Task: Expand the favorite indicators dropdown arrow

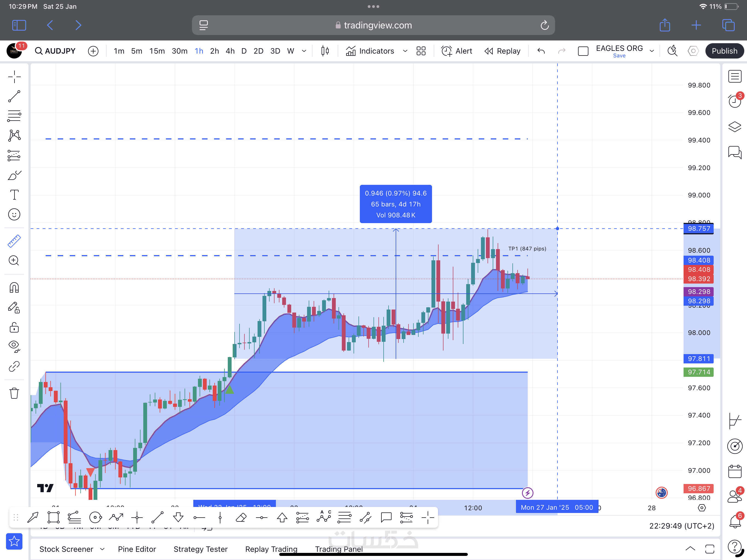Action: (405, 51)
